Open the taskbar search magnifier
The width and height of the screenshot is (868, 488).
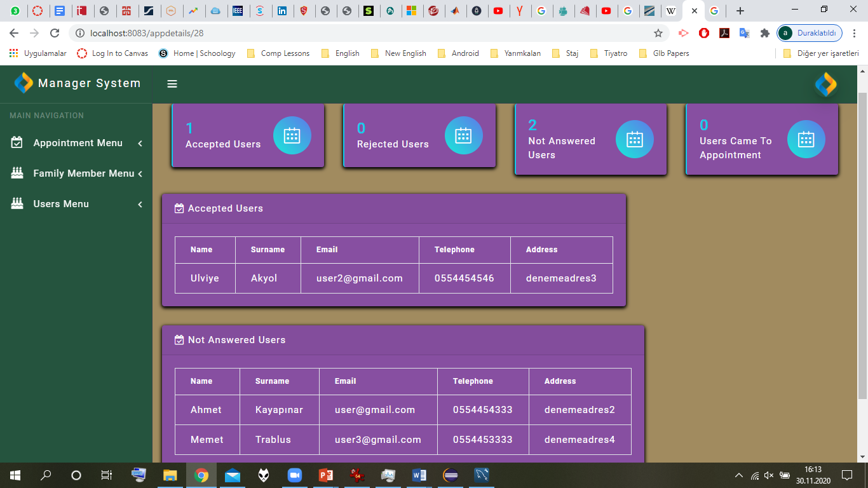pyautogui.click(x=46, y=475)
